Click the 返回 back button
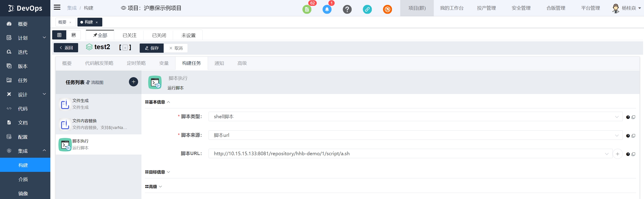Image resolution: width=644 pixels, height=199 pixels. (x=66, y=48)
